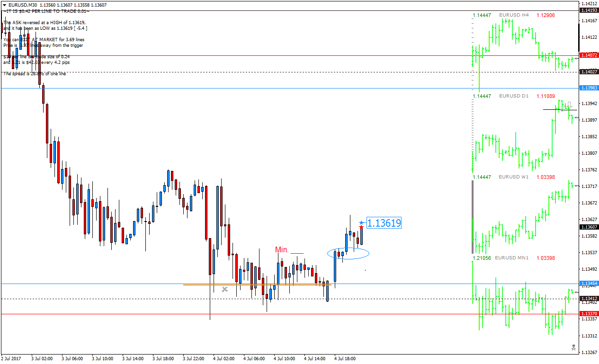599x364 pixels.
Task: Click green value 1.14447 beside EURUSD W1
Action: (482, 177)
